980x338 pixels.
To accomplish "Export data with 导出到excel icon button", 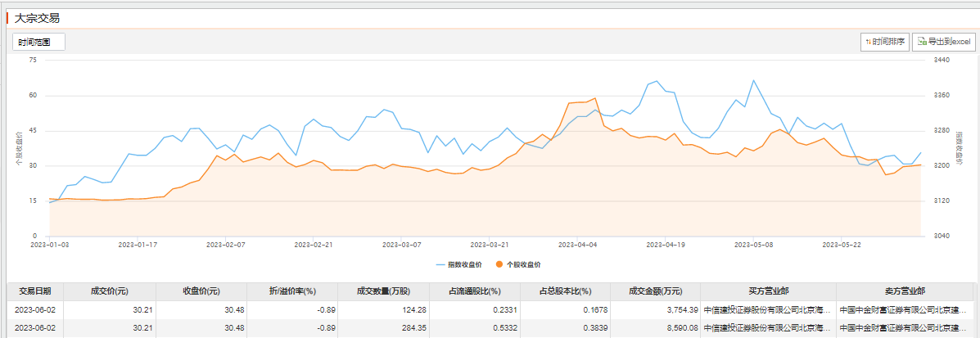I will 942,42.
